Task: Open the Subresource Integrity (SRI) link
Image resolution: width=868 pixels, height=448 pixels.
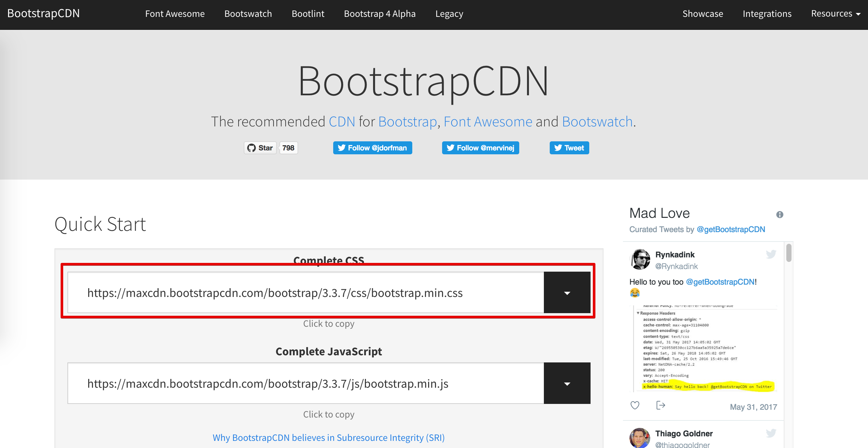Action: [329, 438]
